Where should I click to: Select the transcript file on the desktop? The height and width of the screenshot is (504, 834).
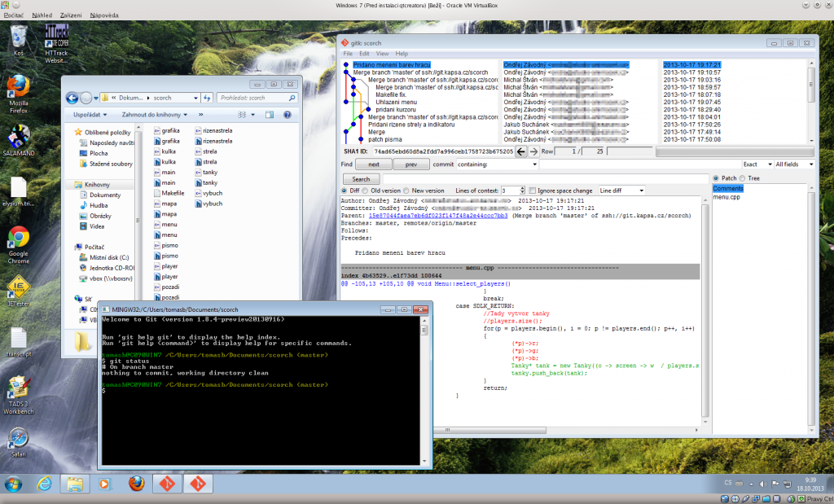(18, 342)
